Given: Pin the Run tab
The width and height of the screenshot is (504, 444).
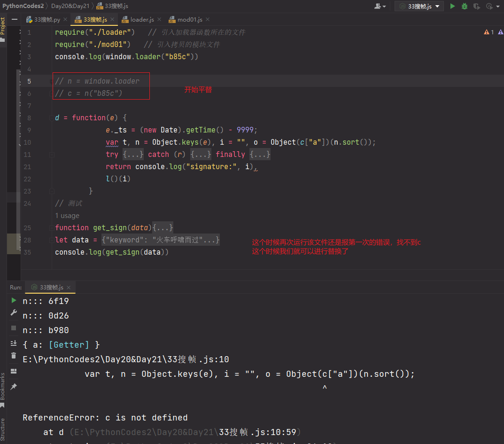Looking at the screenshot, I should pos(14,387).
